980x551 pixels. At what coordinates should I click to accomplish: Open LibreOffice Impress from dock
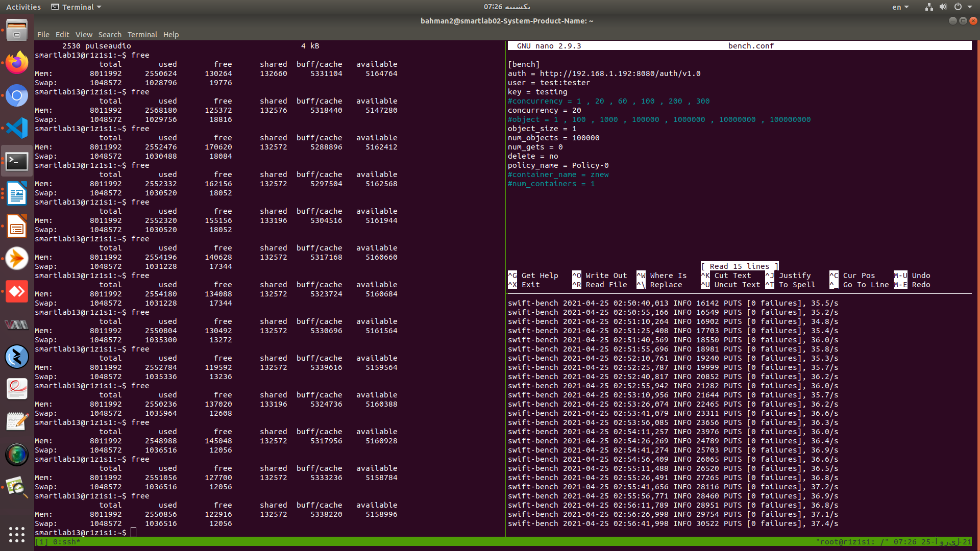[17, 227]
